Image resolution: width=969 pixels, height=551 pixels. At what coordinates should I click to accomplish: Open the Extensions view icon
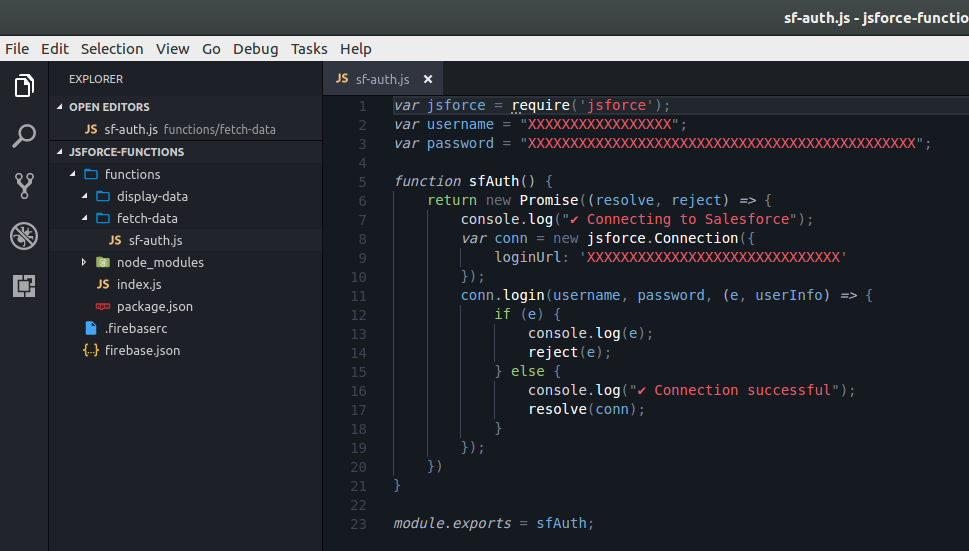(x=24, y=286)
